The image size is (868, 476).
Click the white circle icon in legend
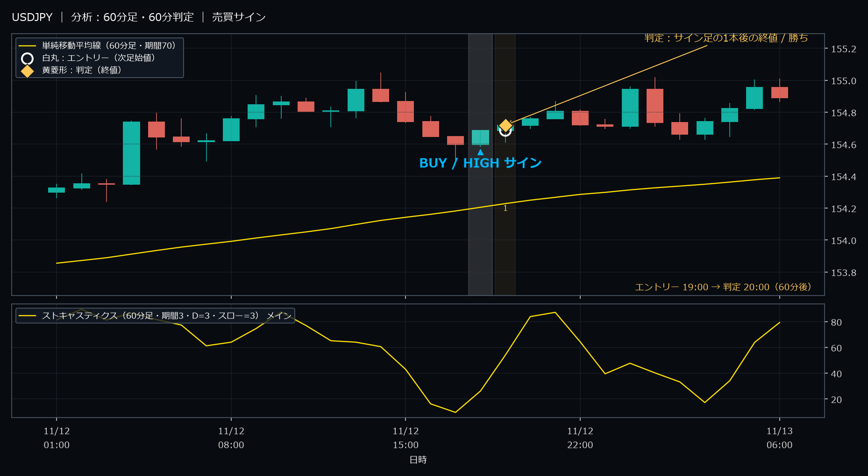[x=28, y=58]
